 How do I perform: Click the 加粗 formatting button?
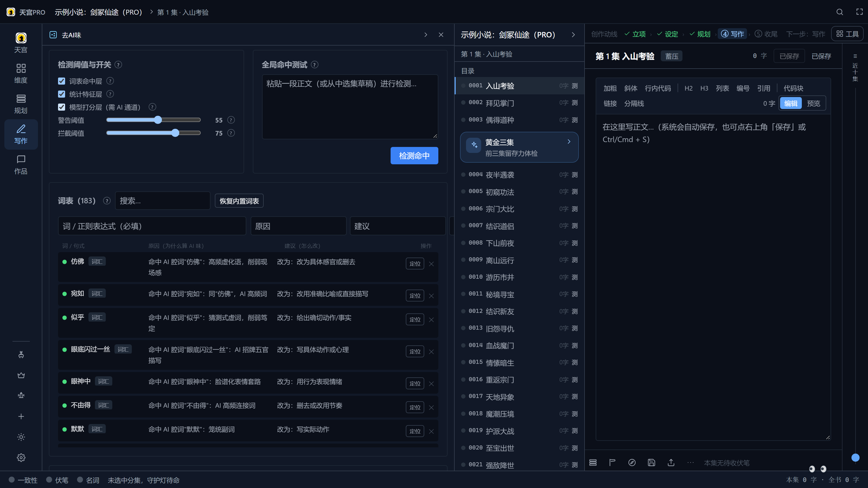(x=610, y=88)
